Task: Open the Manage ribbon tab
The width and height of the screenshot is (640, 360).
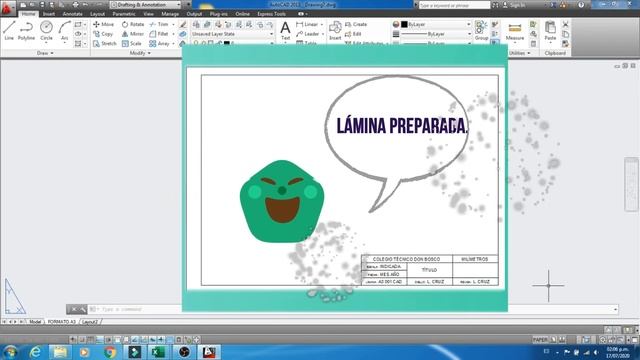Action: [170, 14]
